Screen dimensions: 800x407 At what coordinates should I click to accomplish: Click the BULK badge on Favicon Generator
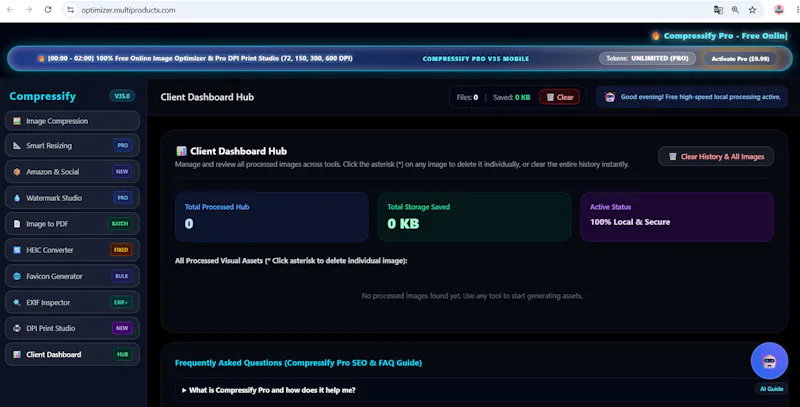[121, 276]
